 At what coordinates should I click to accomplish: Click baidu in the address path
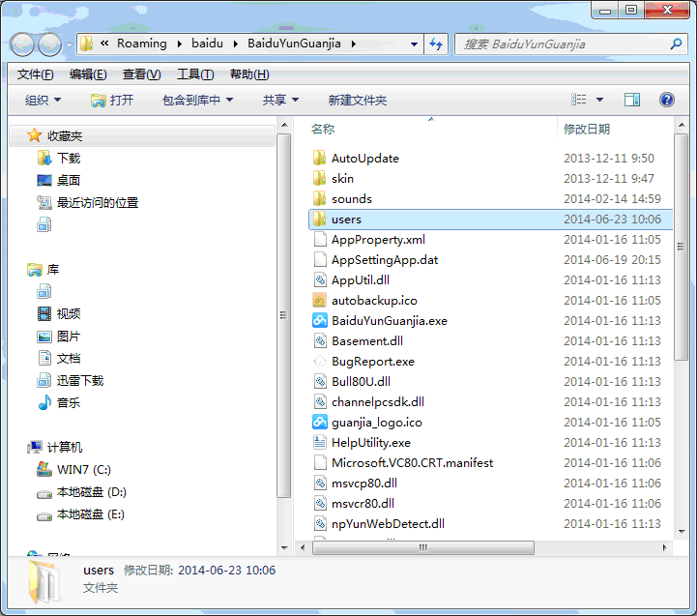pos(207,44)
